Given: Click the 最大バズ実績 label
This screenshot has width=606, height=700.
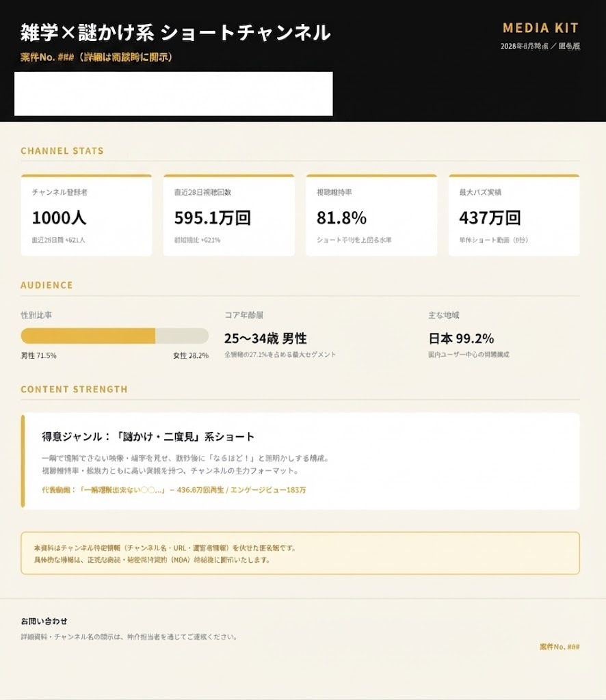Looking at the screenshot, I should coord(480,192).
